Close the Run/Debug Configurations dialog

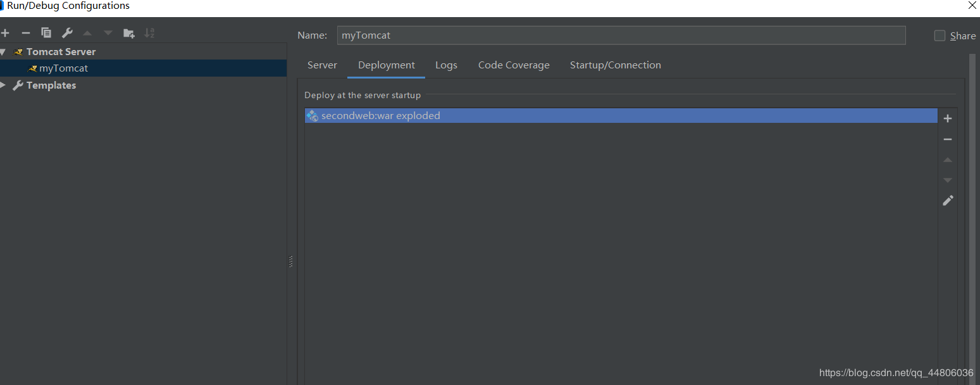972,6
